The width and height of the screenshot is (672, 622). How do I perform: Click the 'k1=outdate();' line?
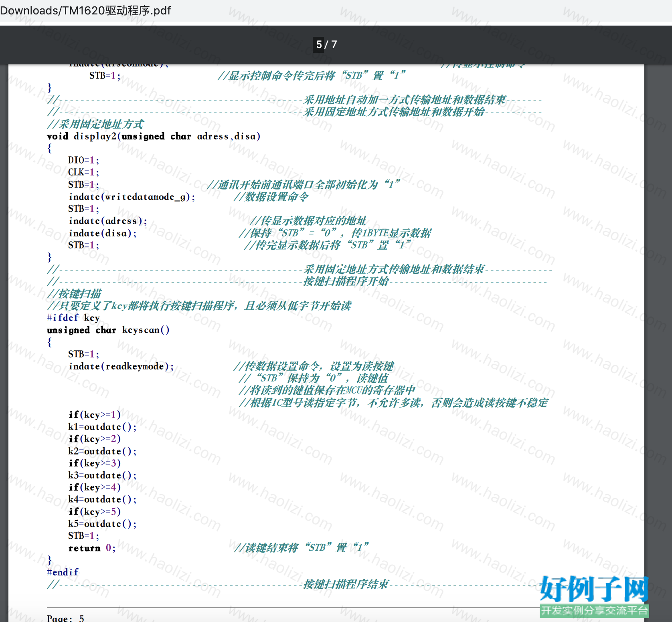point(102,427)
